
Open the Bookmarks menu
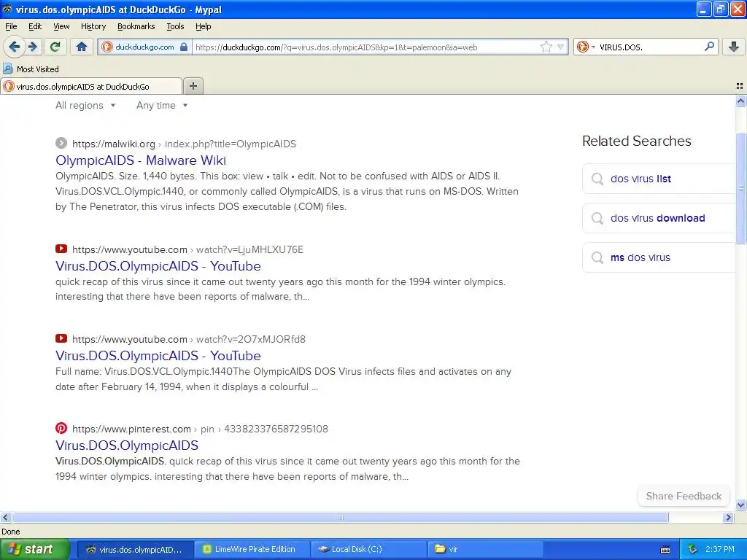pyautogui.click(x=136, y=26)
